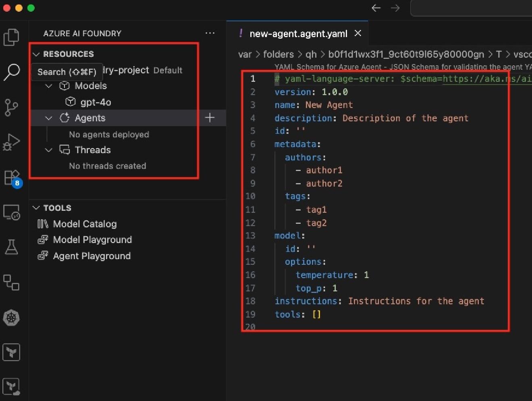Create a new agent with the plus button

point(210,118)
